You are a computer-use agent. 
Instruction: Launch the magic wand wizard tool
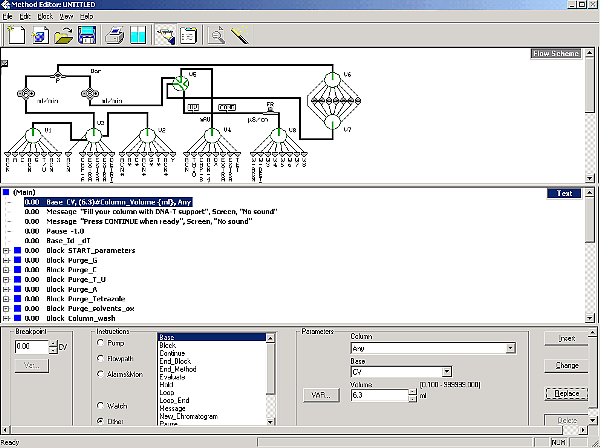click(240, 35)
